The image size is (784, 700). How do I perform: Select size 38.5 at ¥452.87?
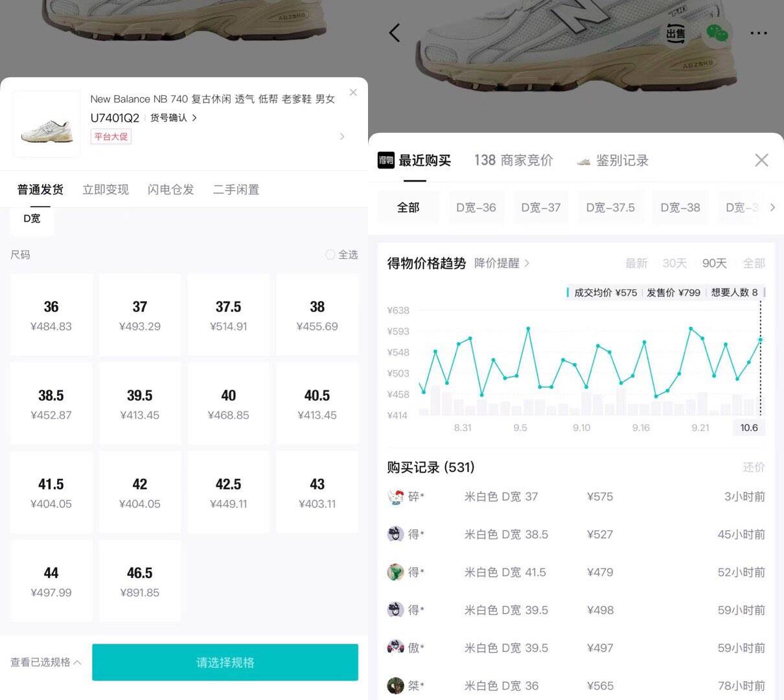pyautogui.click(x=51, y=403)
